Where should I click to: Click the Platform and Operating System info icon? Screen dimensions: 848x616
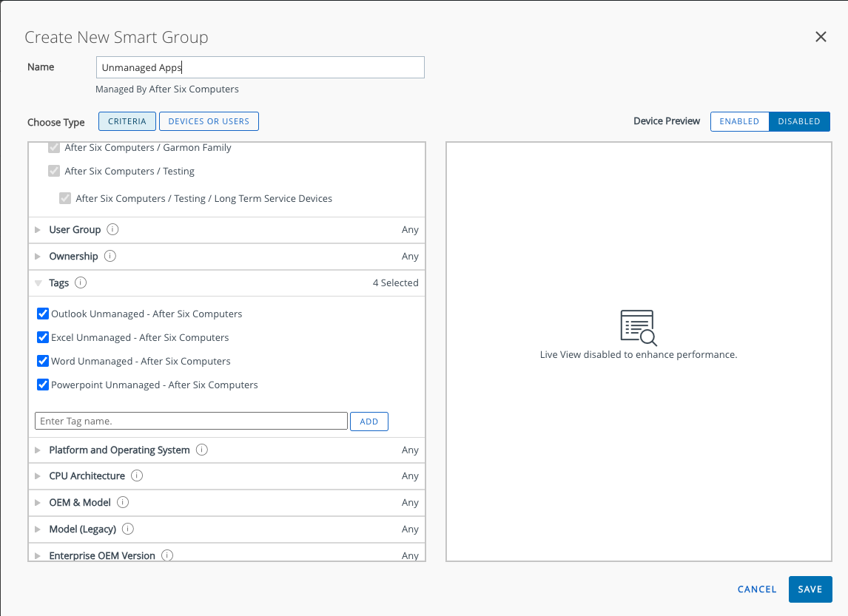tap(202, 450)
